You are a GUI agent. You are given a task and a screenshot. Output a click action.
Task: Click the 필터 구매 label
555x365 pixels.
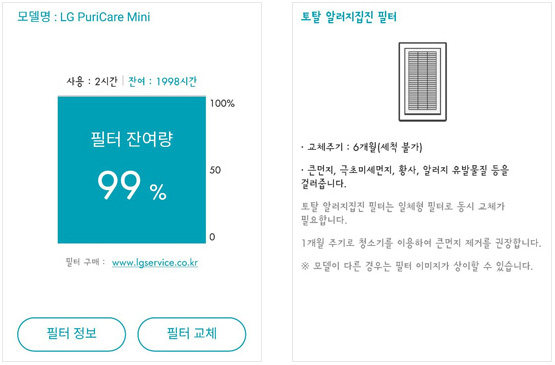pos(85,262)
